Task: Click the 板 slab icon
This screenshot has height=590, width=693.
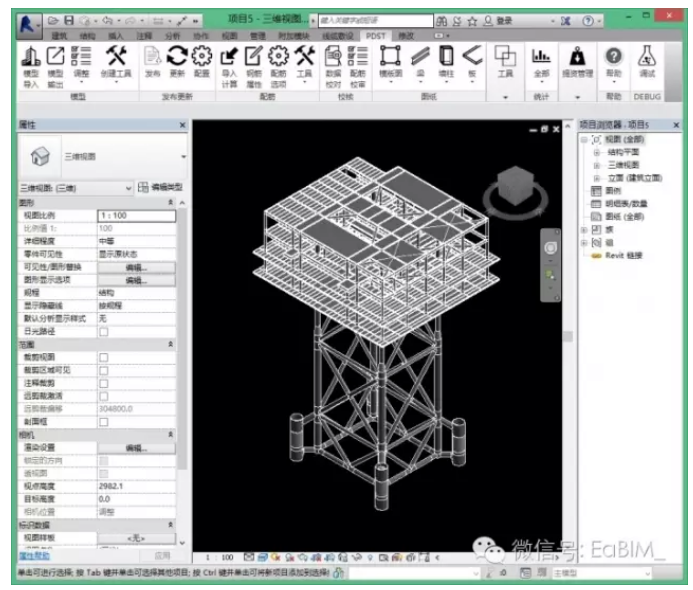Action: [x=472, y=55]
